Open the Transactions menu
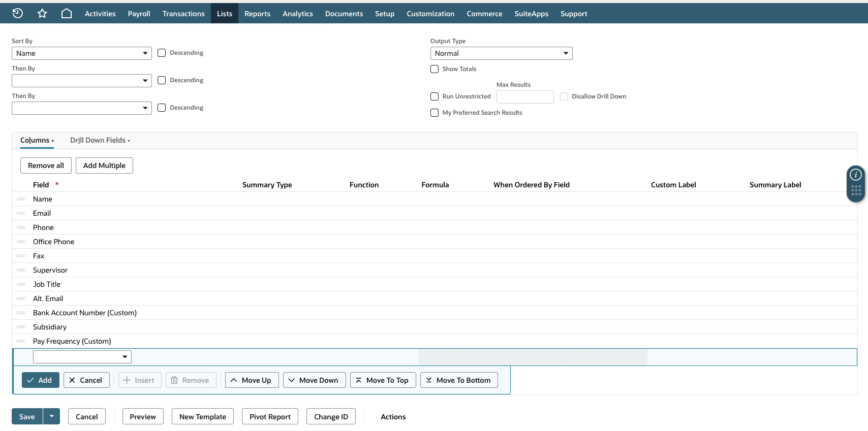 [183, 14]
